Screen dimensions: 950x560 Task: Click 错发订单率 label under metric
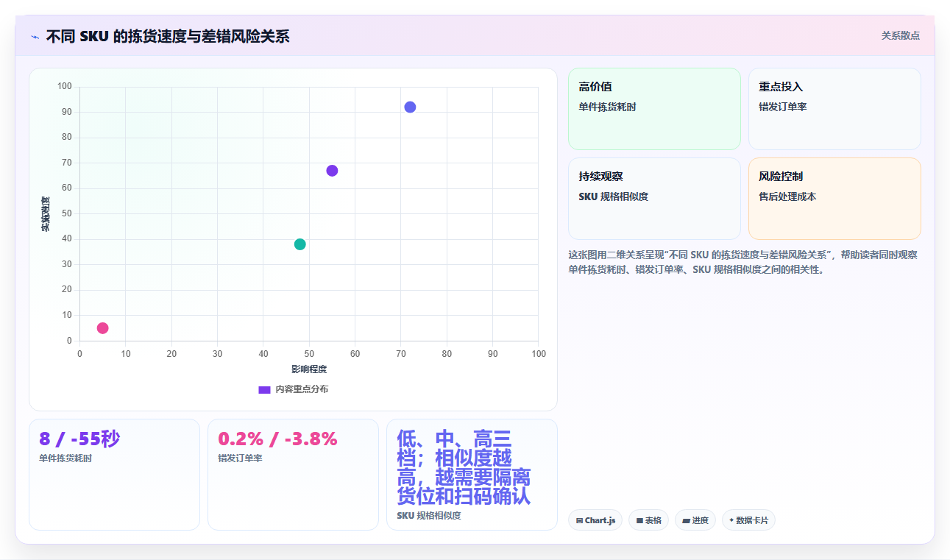pyautogui.click(x=240, y=458)
